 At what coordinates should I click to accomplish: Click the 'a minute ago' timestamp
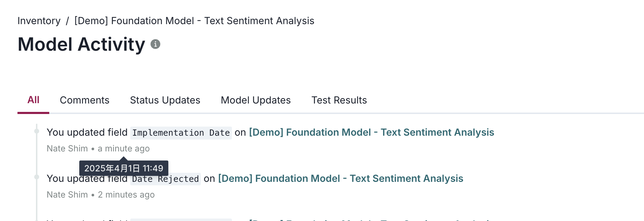click(123, 148)
